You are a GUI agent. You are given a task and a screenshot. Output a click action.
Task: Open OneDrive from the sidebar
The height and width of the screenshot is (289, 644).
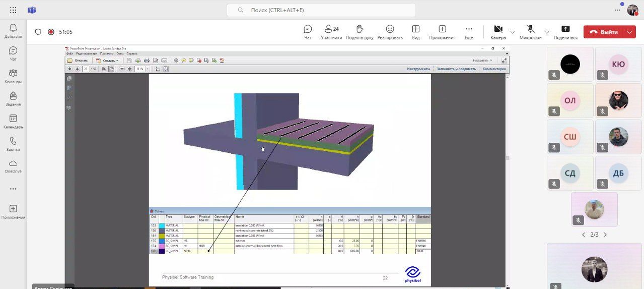coord(13,166)
